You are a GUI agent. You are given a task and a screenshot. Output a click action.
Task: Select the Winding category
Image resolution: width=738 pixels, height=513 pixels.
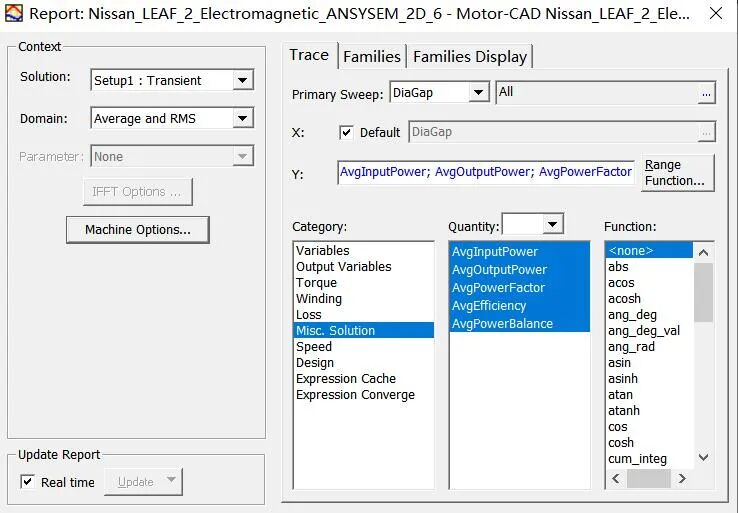point(363,298)
